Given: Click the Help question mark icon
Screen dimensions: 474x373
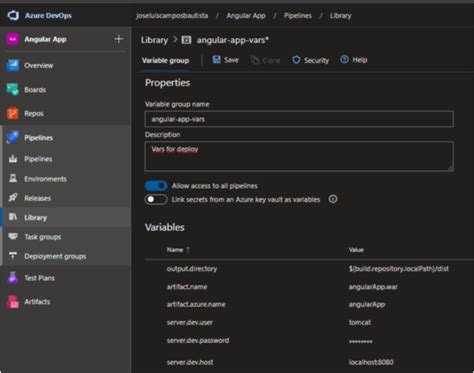Looking at the screenshot, I should point(344,60).
